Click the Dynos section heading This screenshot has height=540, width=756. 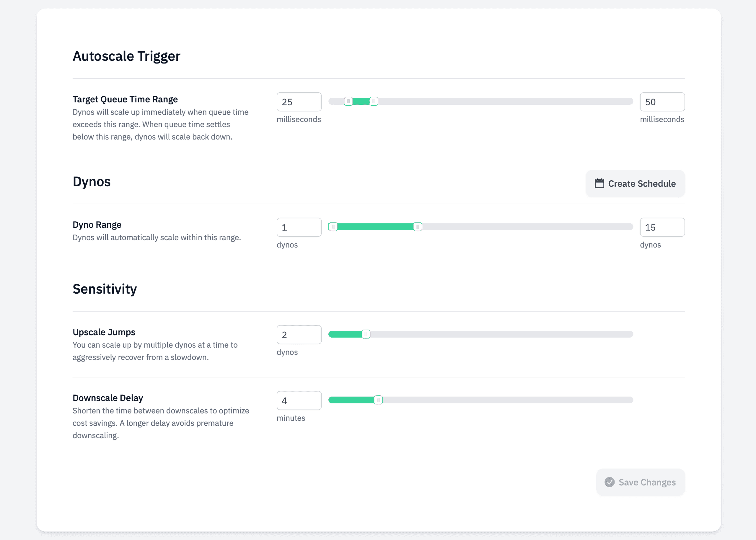tap(92, 181)
